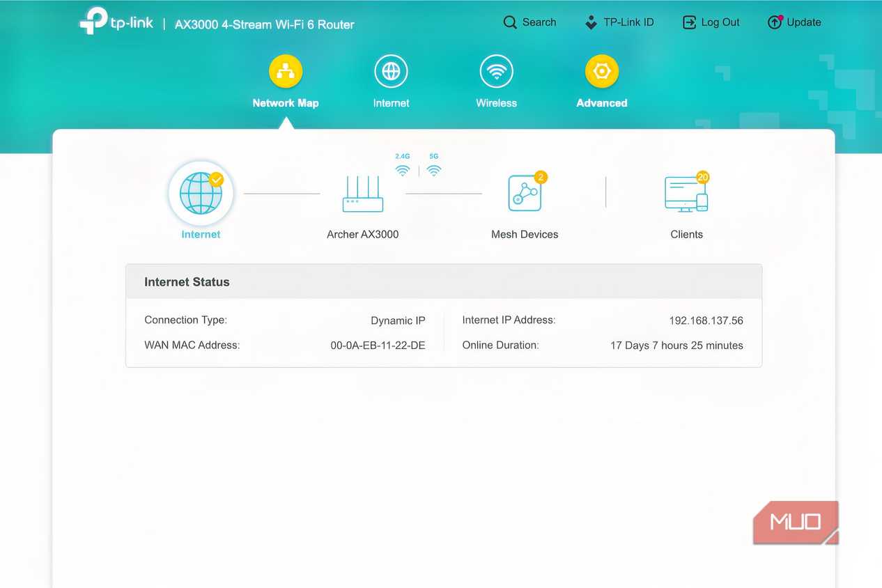882x588 pixels.
Task: Click the Mesh Devices label
Action: [525, 235]
